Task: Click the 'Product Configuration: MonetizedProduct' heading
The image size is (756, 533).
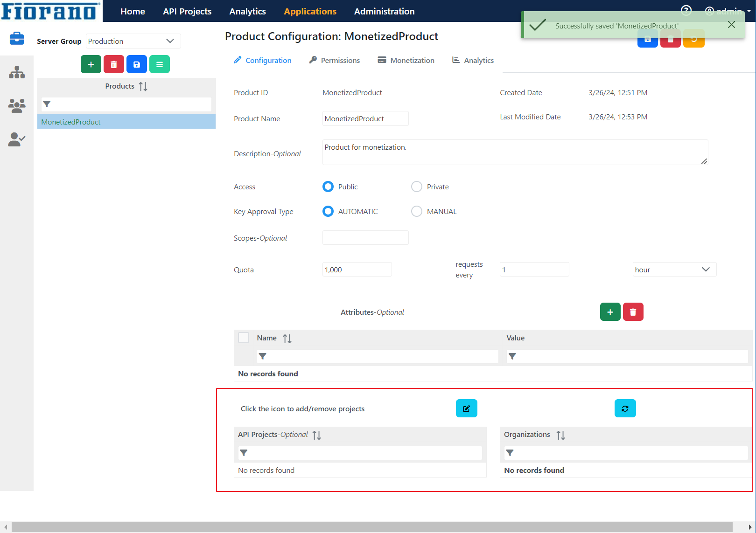Action: (331, 36)
